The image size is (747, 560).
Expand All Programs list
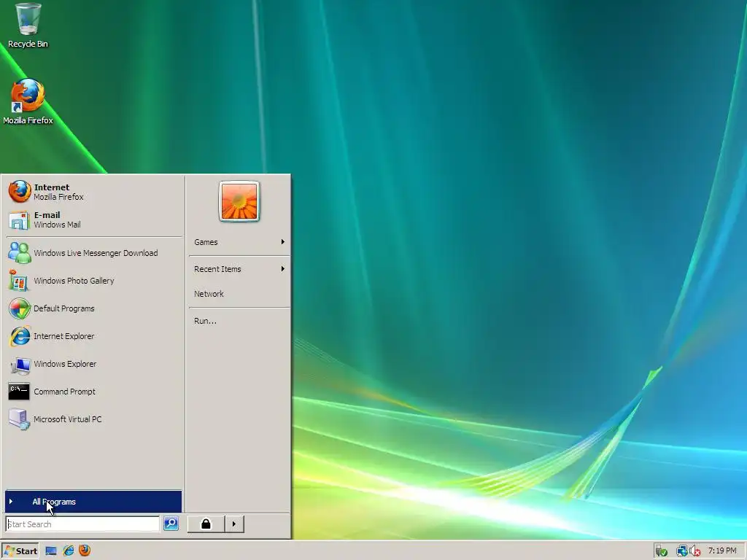pyautogui.click(x=93, y=502)
